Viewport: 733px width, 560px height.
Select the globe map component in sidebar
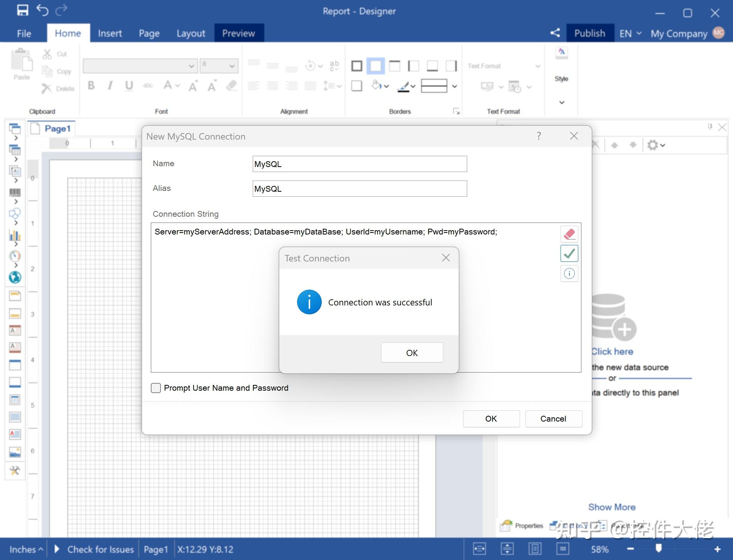coord(15,277)
